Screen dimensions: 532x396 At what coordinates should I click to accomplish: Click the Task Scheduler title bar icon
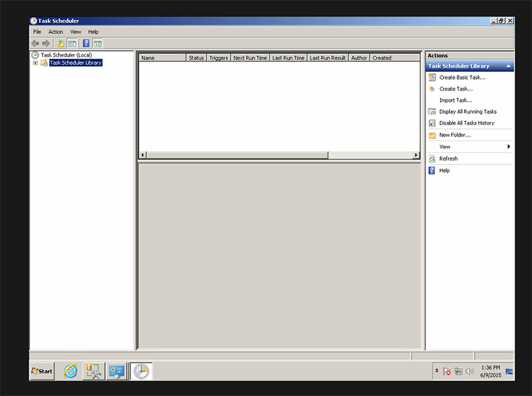coord(34,21)
